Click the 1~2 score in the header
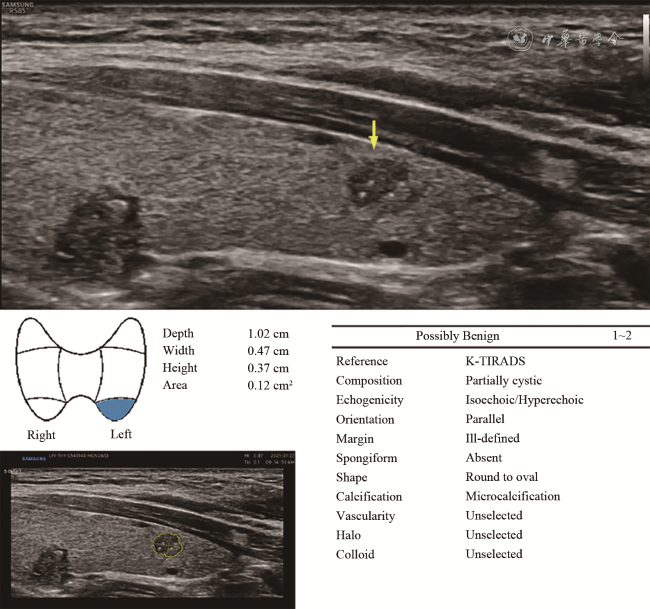 coord(621,336)
